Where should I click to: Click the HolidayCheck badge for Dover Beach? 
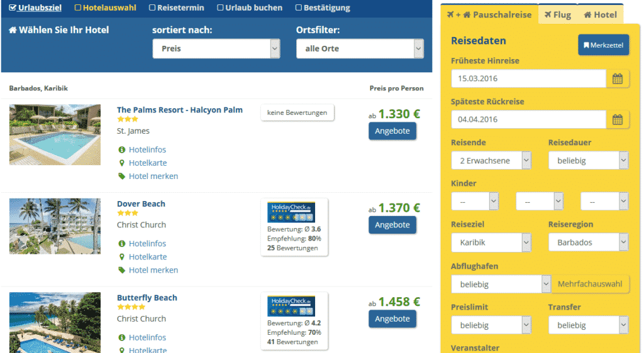pos(291,212)
